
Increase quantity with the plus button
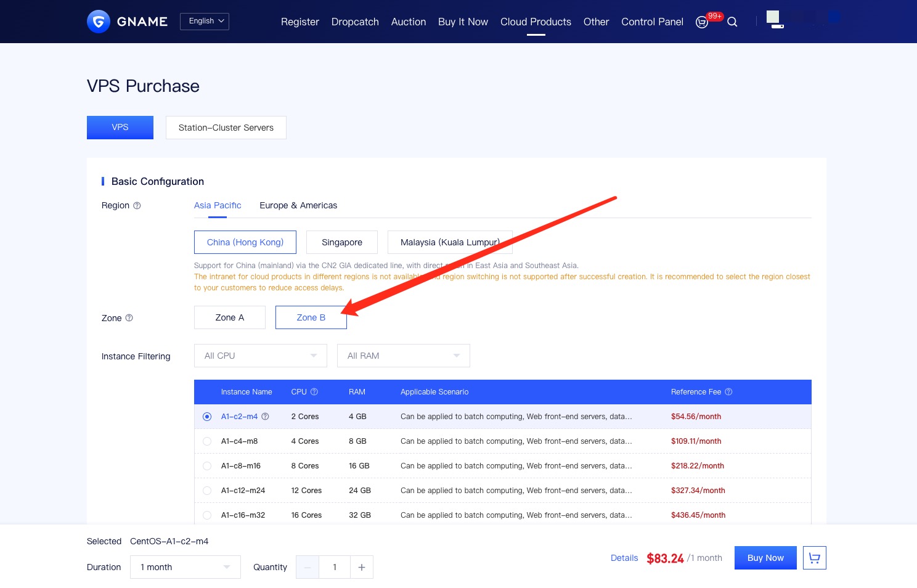tap(362, 567)
